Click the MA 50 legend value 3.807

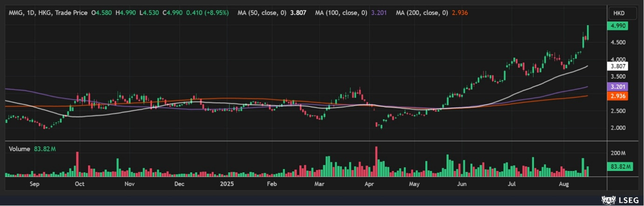[x=298, y=13]
